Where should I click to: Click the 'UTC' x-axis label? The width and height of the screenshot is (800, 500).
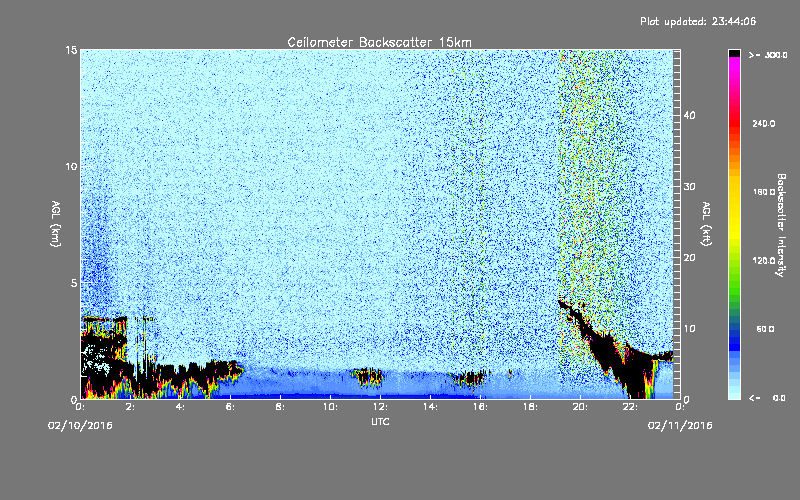tap(380, 421)
